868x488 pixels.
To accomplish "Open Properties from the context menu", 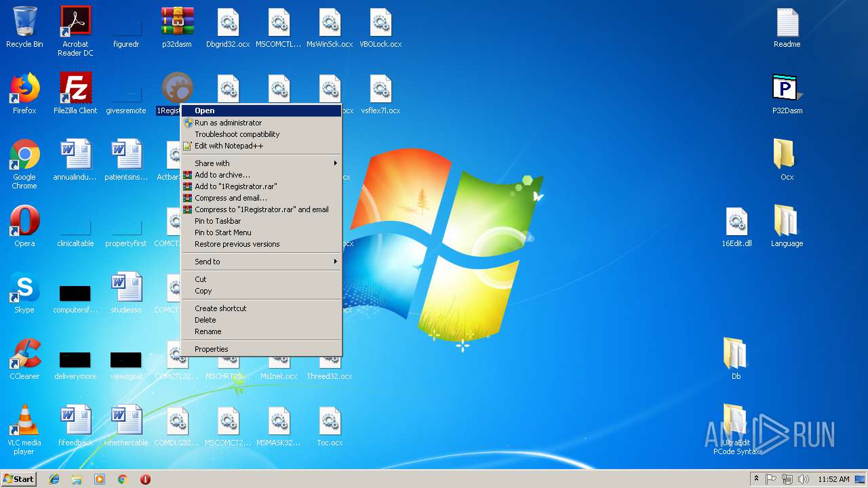I will (x=262, y=349).
